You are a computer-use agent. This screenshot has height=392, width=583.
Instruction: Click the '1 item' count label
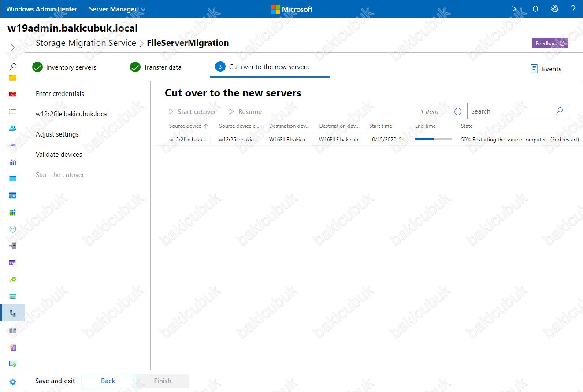coord(429,112)
